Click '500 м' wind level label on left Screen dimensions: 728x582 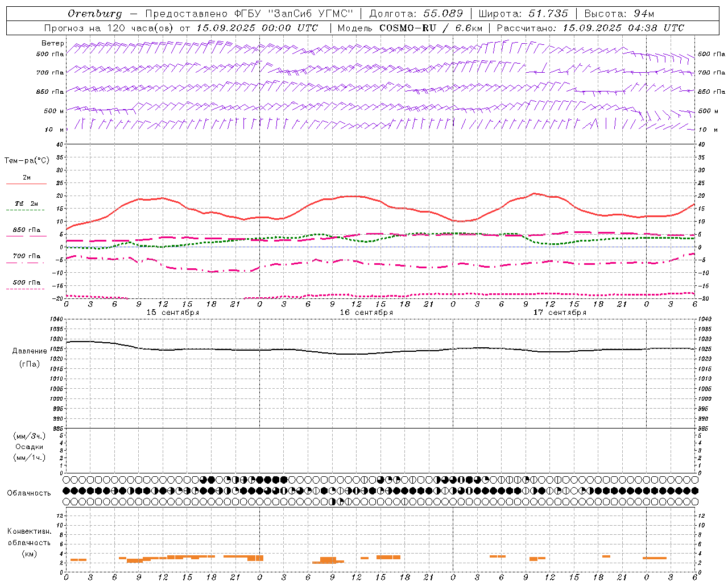[x=54, y=111]
